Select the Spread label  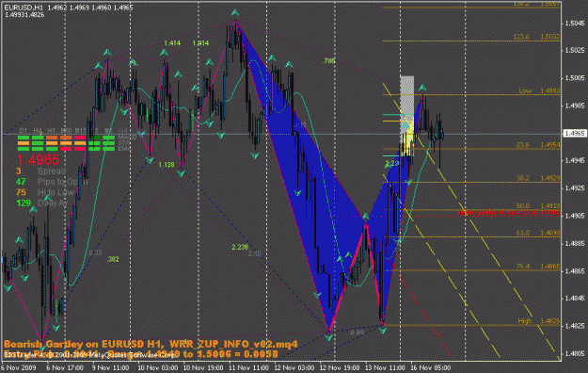52,170
